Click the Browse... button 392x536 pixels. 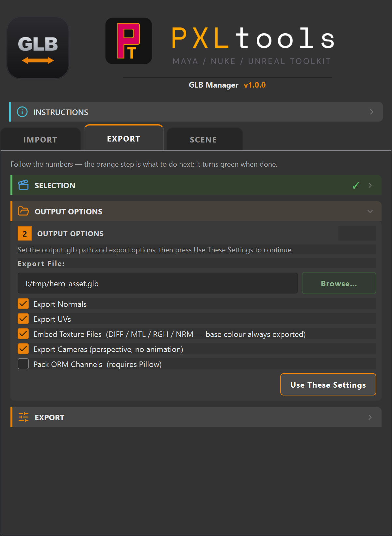[339, 283]
